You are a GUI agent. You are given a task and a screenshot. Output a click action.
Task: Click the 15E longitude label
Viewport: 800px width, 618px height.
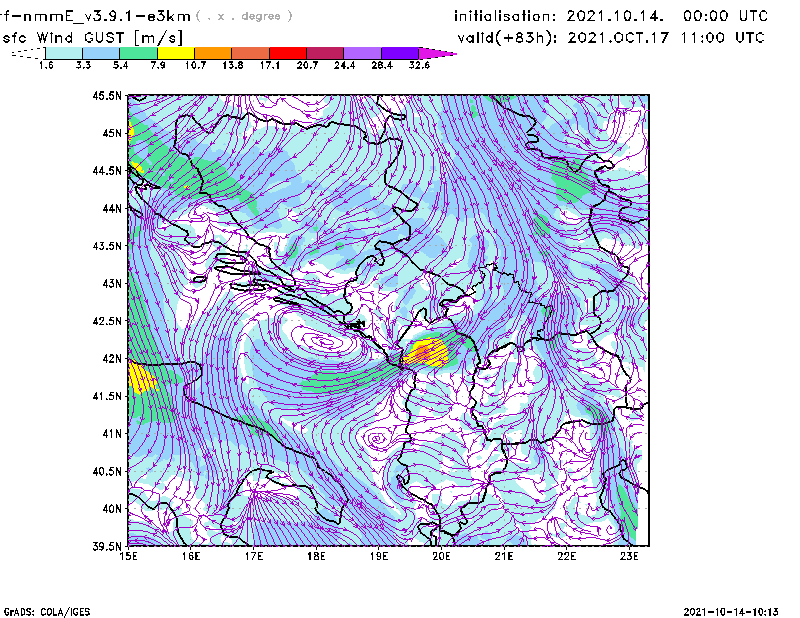tap(128, 556)
